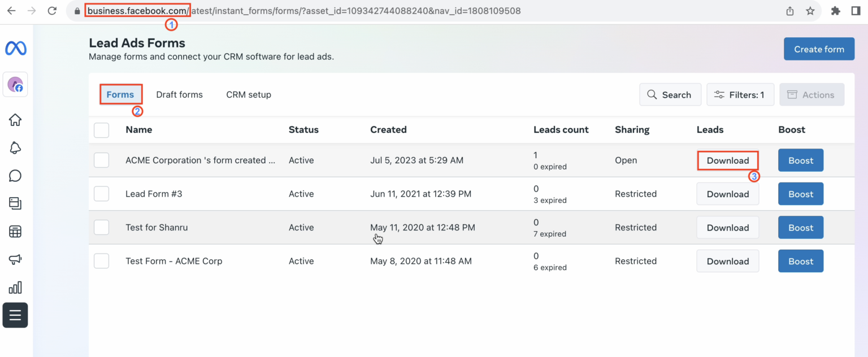Switch to the Draft forms tab

(x=180, y=94)
